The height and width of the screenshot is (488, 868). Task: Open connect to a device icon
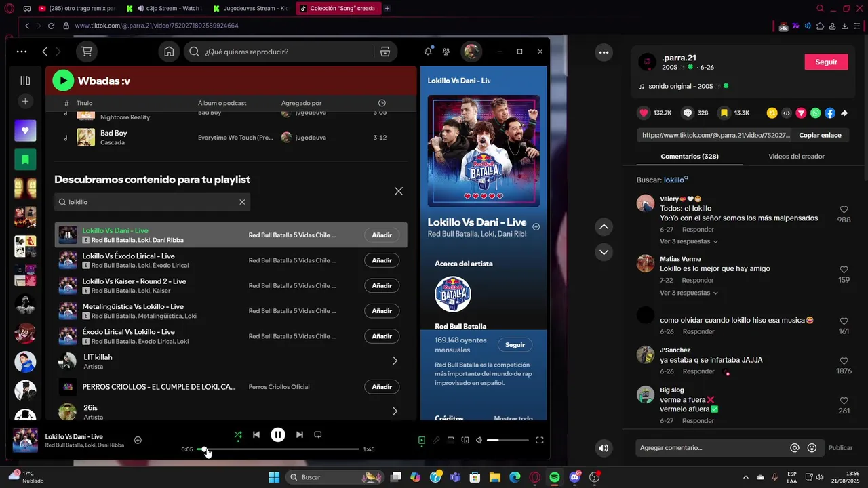[x=465, y=441]
